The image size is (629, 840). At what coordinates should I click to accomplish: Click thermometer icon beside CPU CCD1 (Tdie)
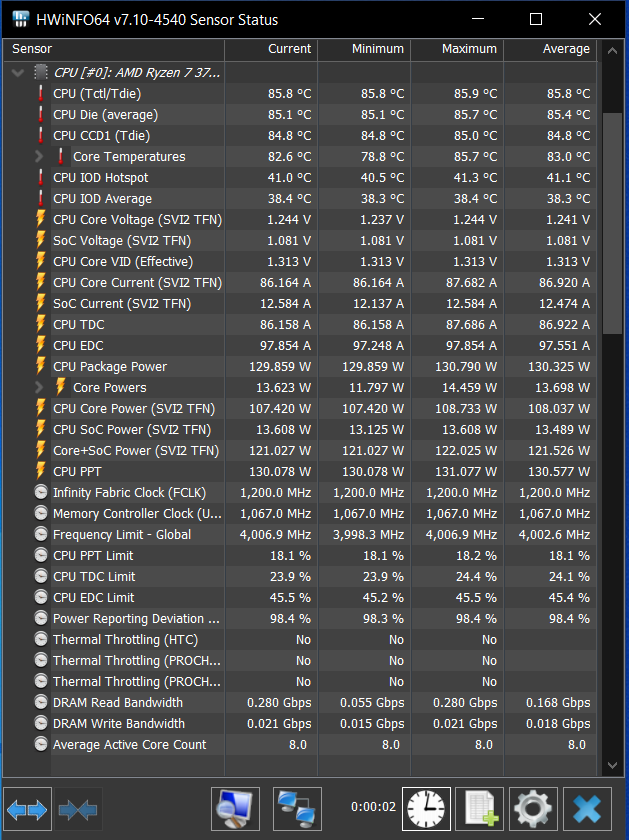41,136
